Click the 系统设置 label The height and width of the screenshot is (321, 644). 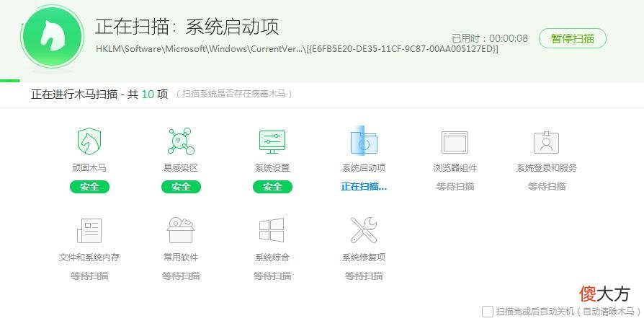pos(272,168)
